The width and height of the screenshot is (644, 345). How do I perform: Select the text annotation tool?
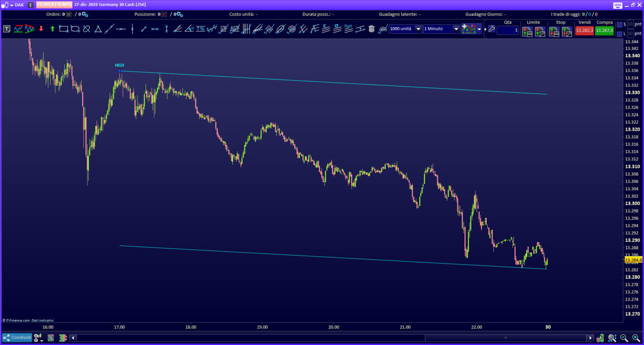7,29
